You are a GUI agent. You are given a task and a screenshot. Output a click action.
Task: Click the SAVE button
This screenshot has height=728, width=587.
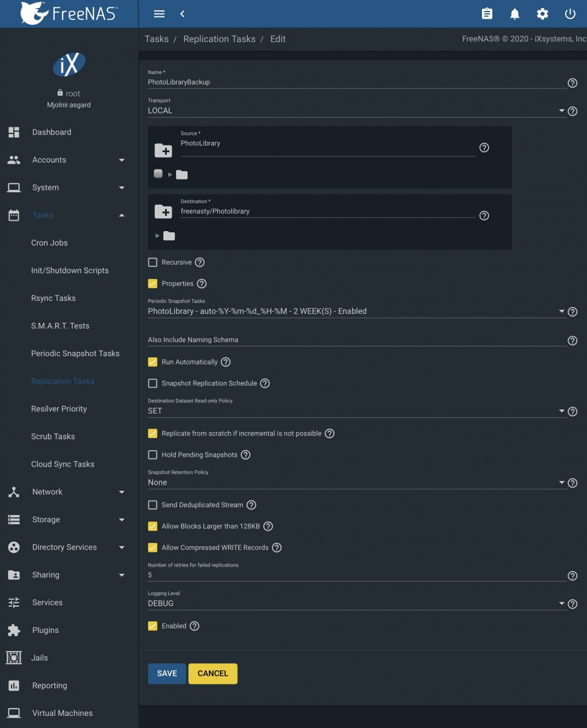coord(167,673)
